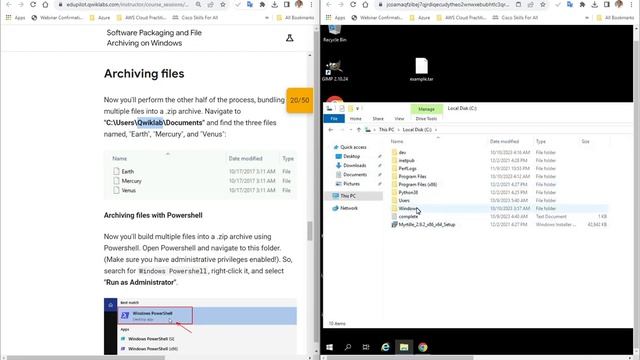Open the extensions puzzle icon in left browser

click(262, 4)
